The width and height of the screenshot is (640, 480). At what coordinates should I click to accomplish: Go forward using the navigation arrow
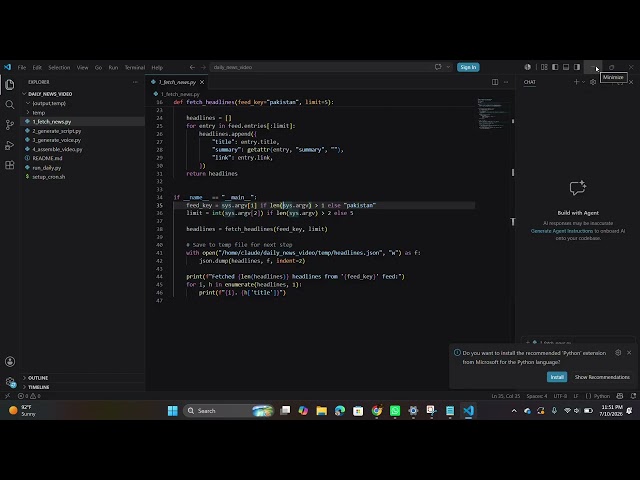(x=203, y=67)
